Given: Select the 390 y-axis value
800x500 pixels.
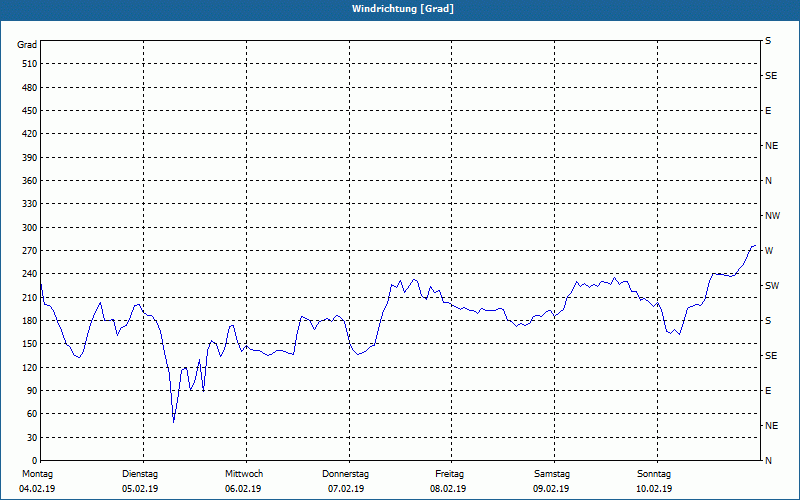Looking at the screenshot, I should (x=30, y=157).
